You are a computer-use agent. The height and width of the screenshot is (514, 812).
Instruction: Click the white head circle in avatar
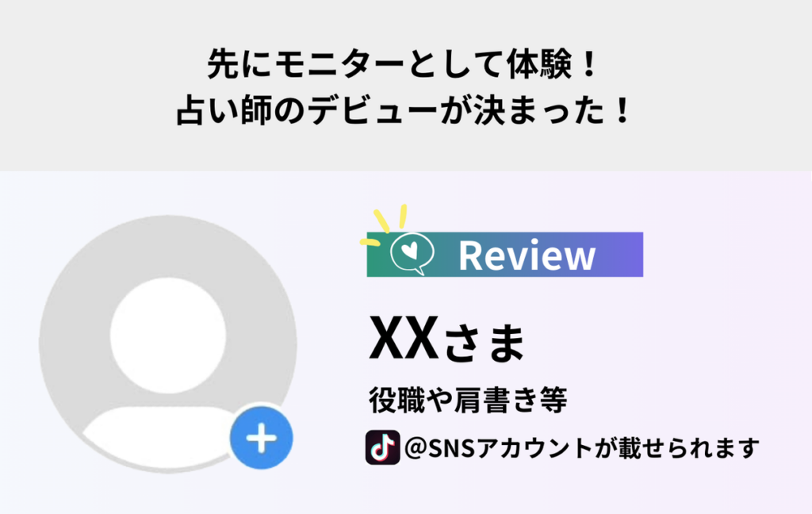(x=168, y=336)
